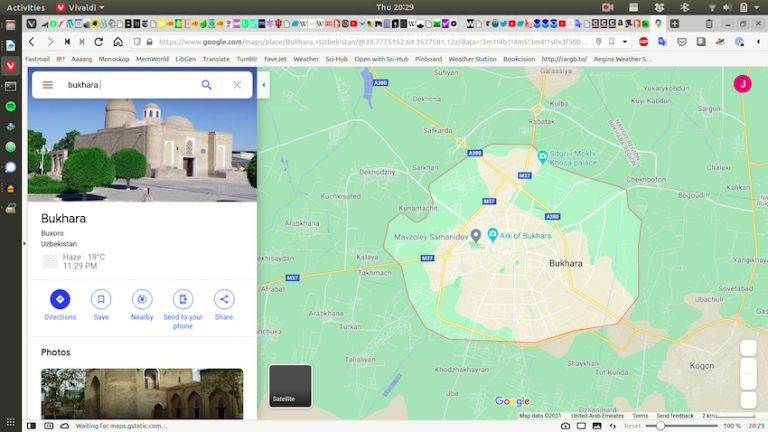This screenshot has width=768, height=432.
Task: Open Weather Station bookmark
Action: pos(472,59)
